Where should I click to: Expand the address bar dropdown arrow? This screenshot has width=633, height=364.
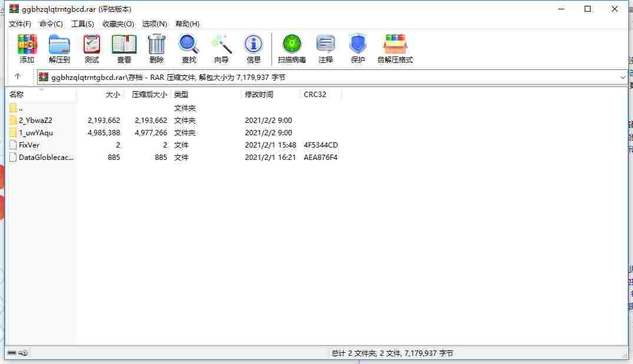(622, 78)
